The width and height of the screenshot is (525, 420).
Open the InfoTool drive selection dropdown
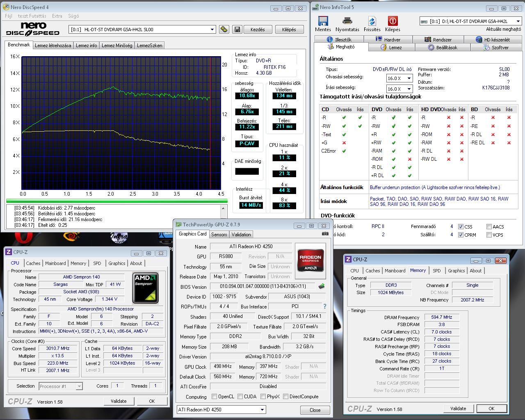coord(518,21)
